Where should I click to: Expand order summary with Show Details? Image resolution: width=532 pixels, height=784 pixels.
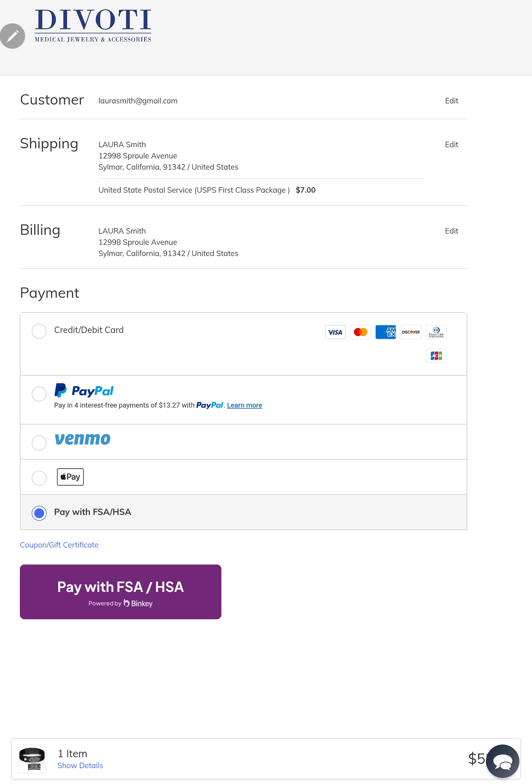[x=80, y=766]
